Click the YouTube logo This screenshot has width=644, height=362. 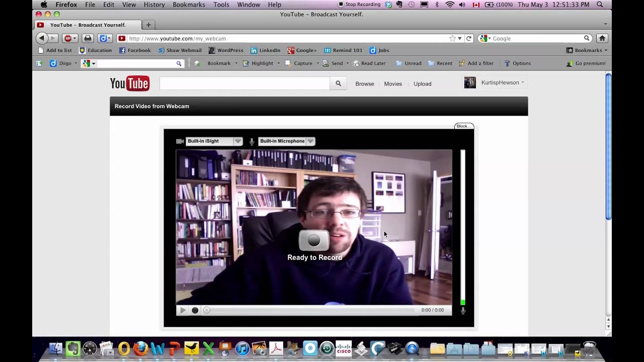130,83
